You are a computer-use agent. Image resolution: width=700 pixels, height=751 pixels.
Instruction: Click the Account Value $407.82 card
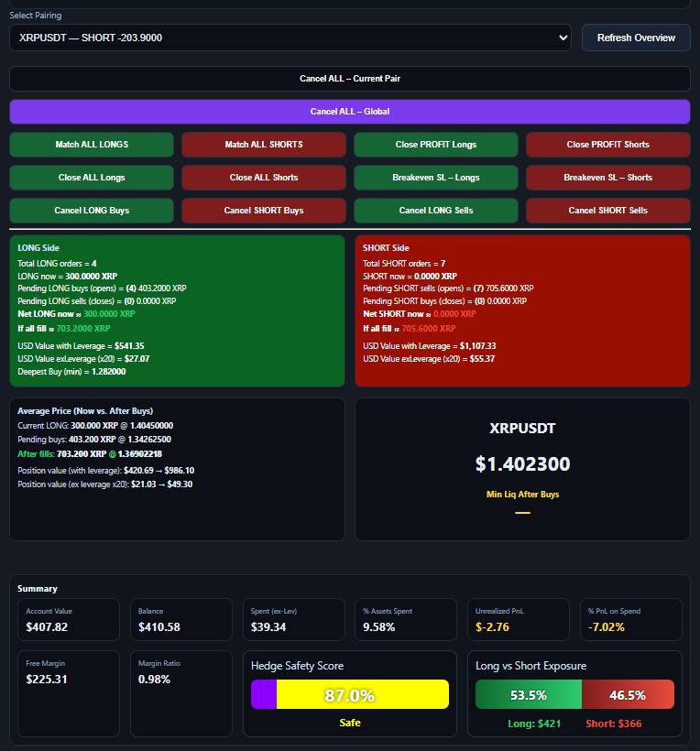pos(69,619)
